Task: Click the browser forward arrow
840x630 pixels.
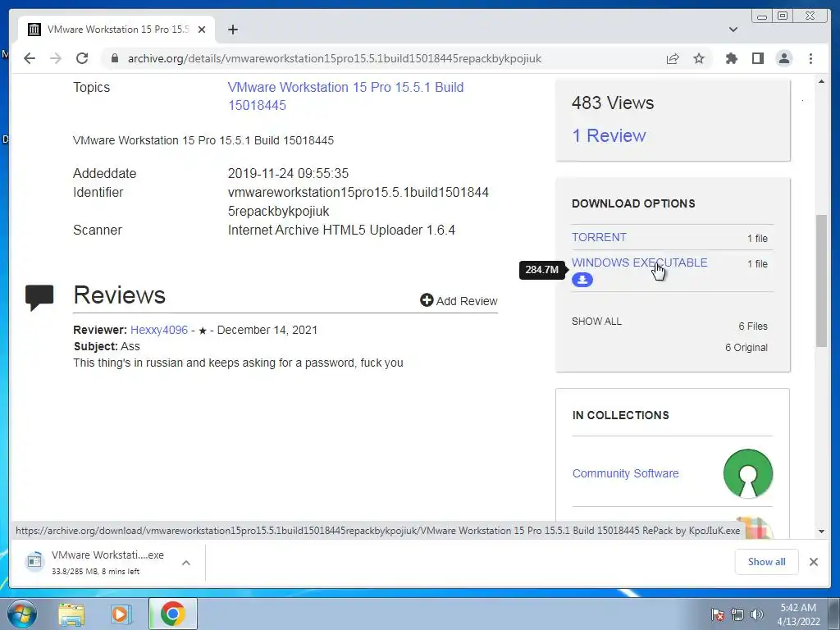Action: coord(56,58)
